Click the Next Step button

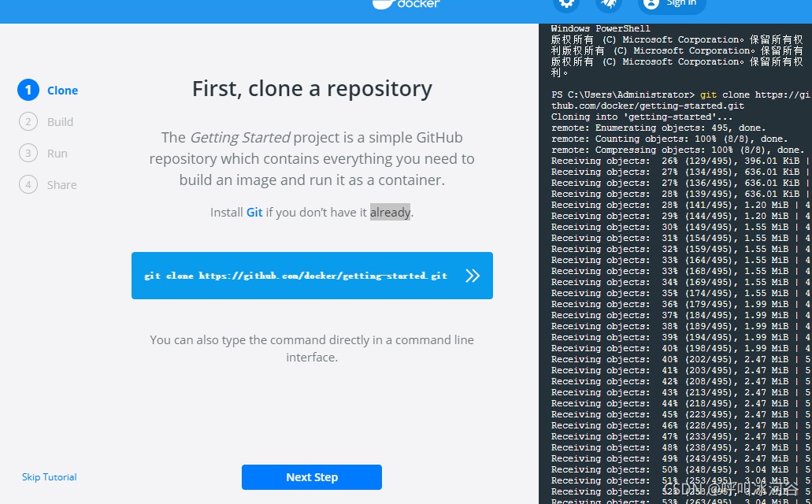point(312,477)
